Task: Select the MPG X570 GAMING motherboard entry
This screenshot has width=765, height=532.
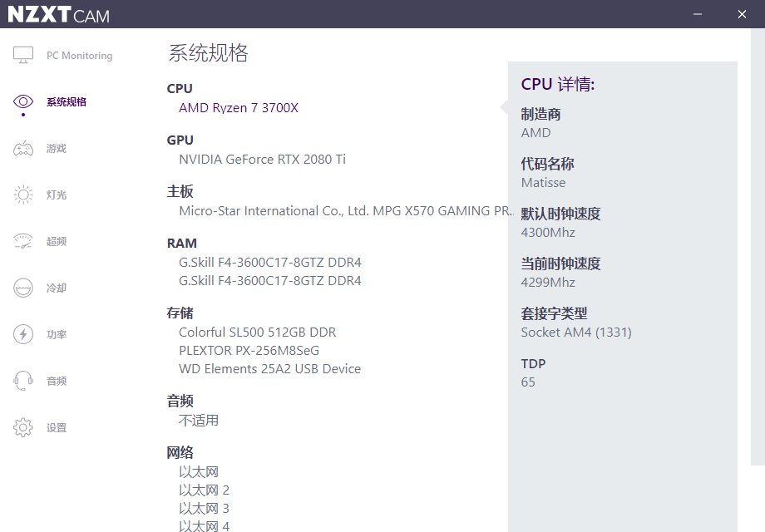Action: 343,211
